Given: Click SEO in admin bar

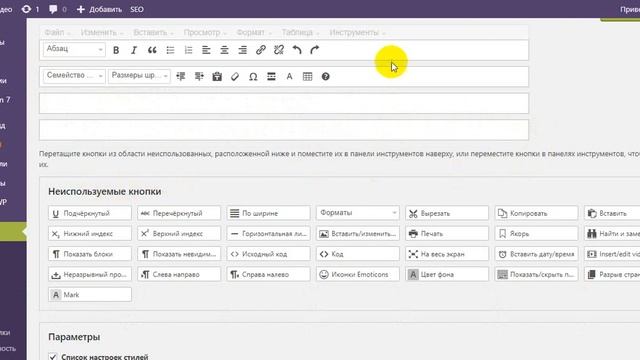Looking at the screenshot, I should (137, 9).
